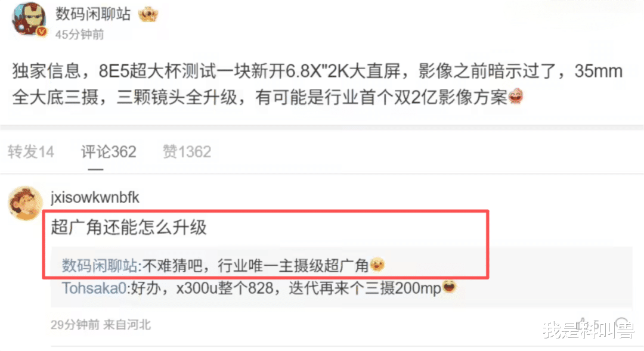Click the emoji after 主摄级超广角
644x351 pixels.
coord(377,265)
